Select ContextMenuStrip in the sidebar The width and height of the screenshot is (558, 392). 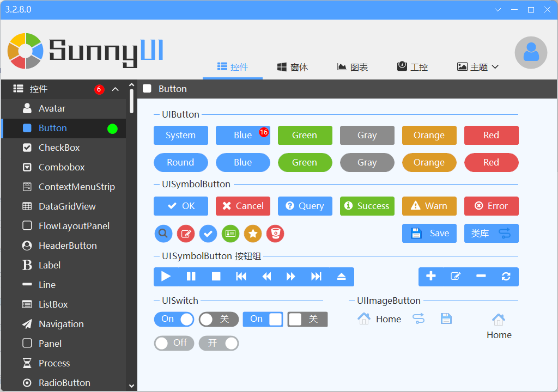64,187
